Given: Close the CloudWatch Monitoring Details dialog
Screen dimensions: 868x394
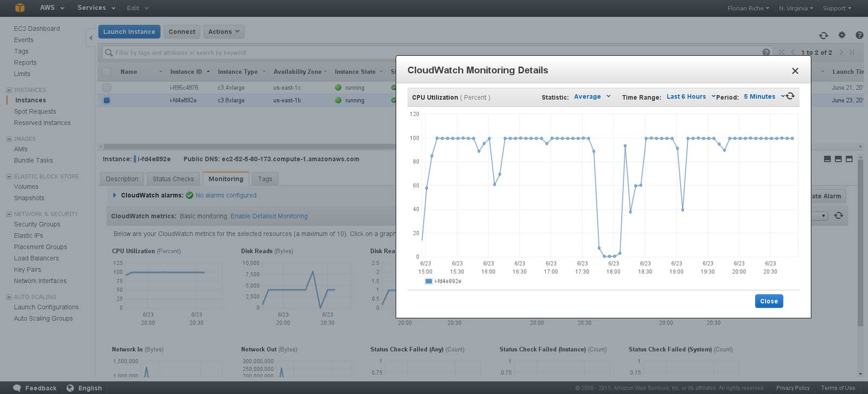Looking at the screenshot, I should (x=795, y=71).
